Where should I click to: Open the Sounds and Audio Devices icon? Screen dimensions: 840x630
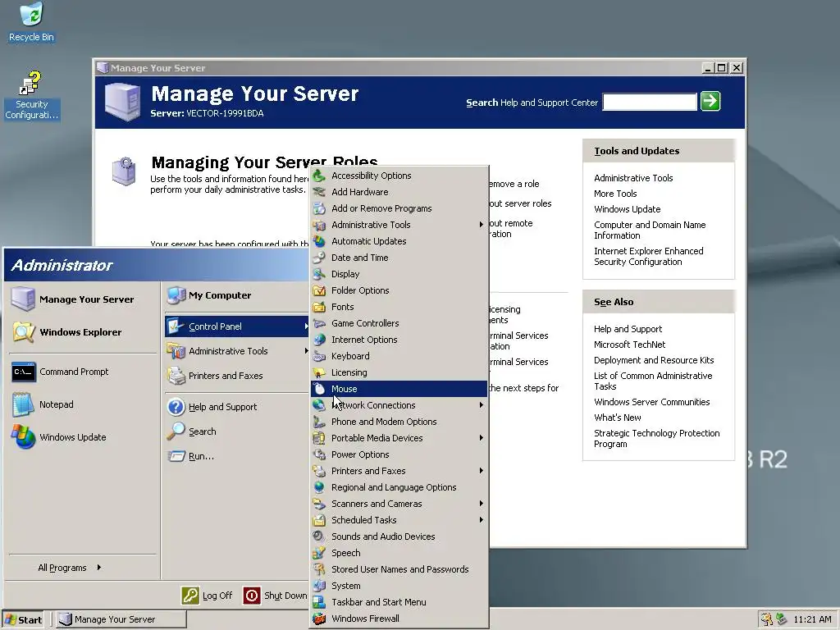pos(319,536)
